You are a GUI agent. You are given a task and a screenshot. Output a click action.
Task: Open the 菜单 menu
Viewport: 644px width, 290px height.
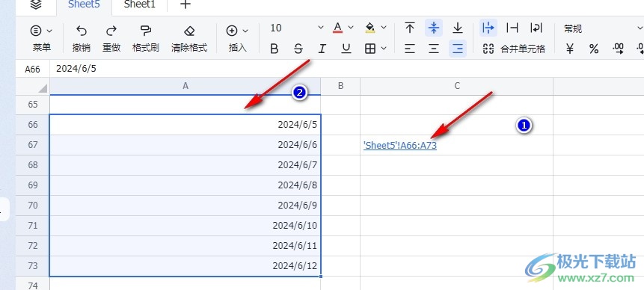tap(42, 38)
